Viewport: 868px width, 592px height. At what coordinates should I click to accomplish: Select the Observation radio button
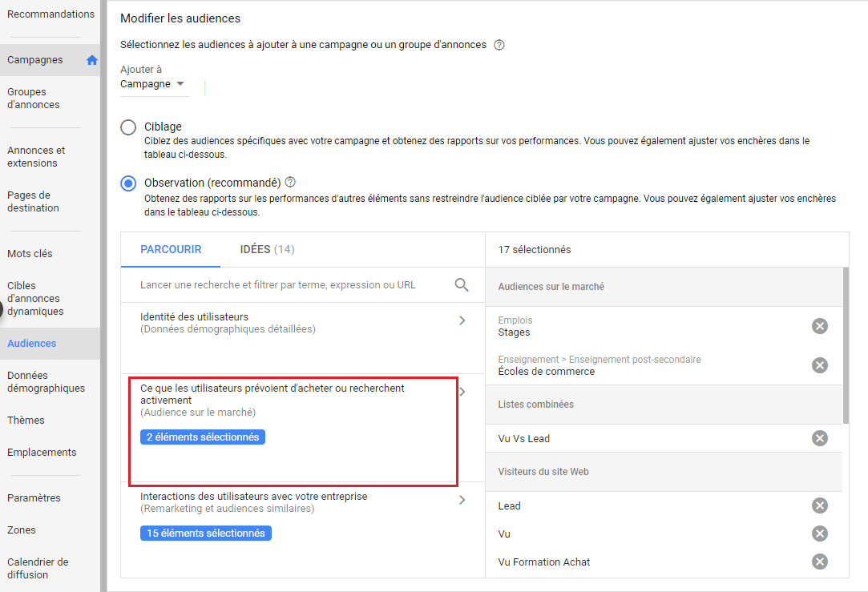click(128, 183)
